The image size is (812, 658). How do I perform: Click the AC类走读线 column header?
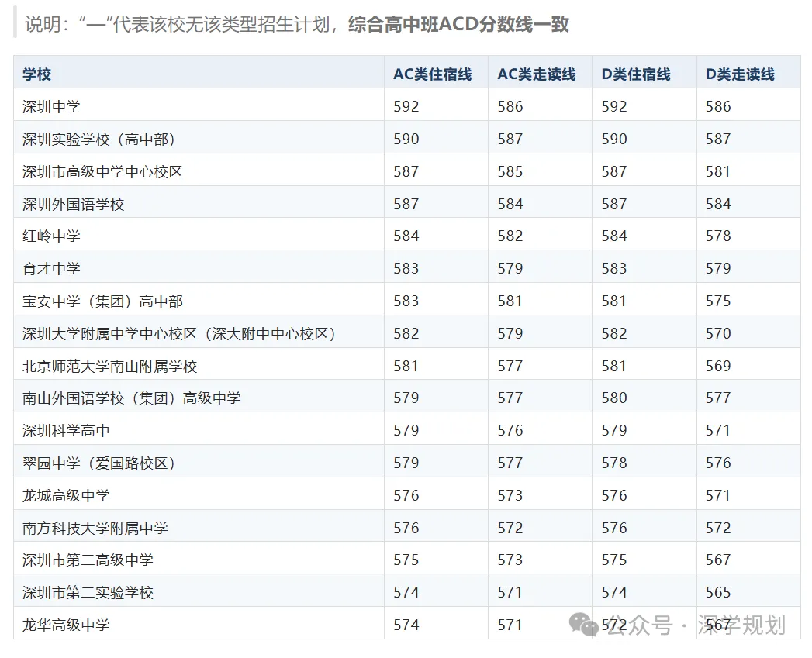pos(537,74)
